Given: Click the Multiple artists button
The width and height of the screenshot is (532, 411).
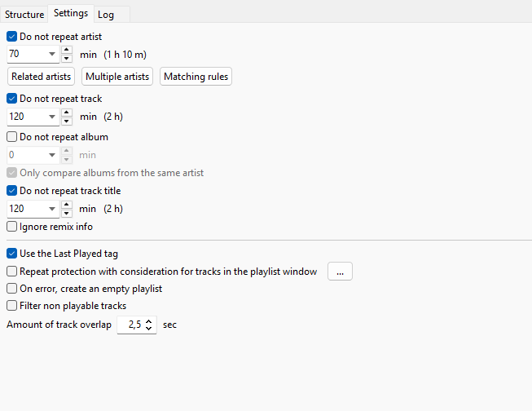Looking at the screenshot, I should (117, 77).
